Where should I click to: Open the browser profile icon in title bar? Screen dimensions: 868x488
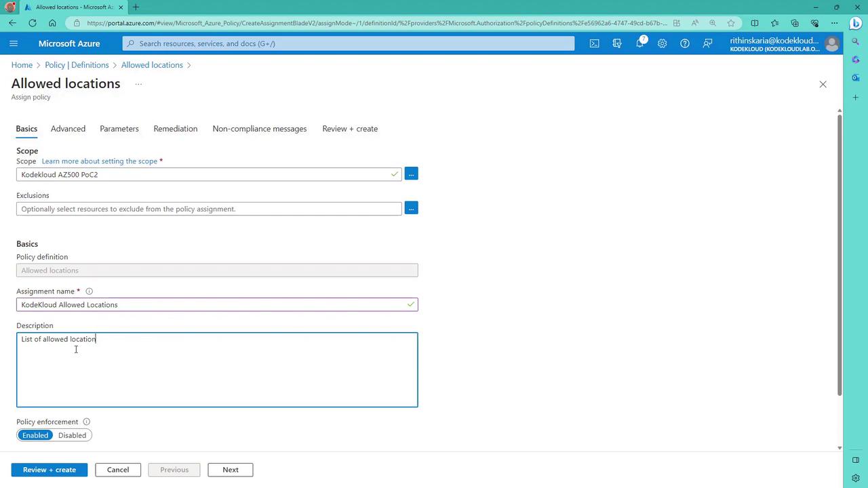click(10, 7)
